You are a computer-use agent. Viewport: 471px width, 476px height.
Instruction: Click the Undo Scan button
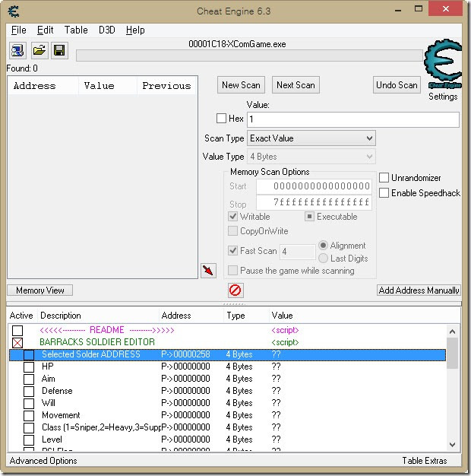[397, 85]
